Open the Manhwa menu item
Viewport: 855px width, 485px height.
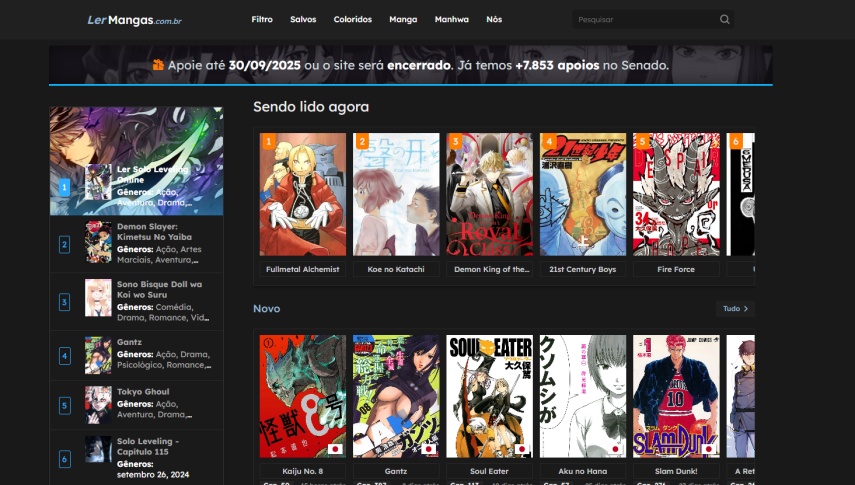[451, 19]
